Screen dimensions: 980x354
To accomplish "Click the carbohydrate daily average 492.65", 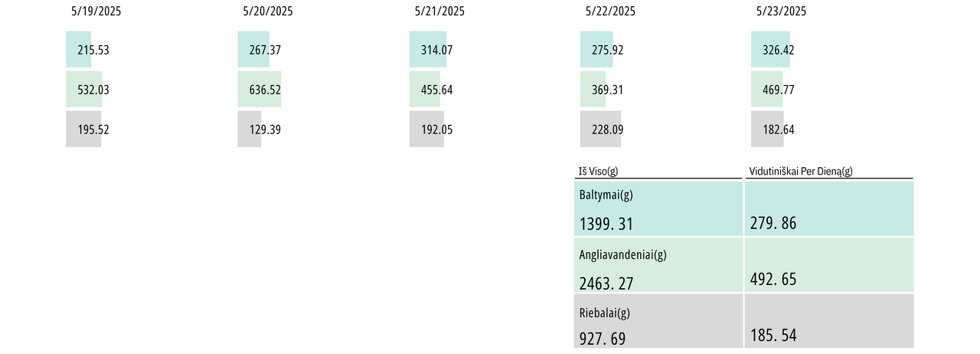I will coord(773,280).
